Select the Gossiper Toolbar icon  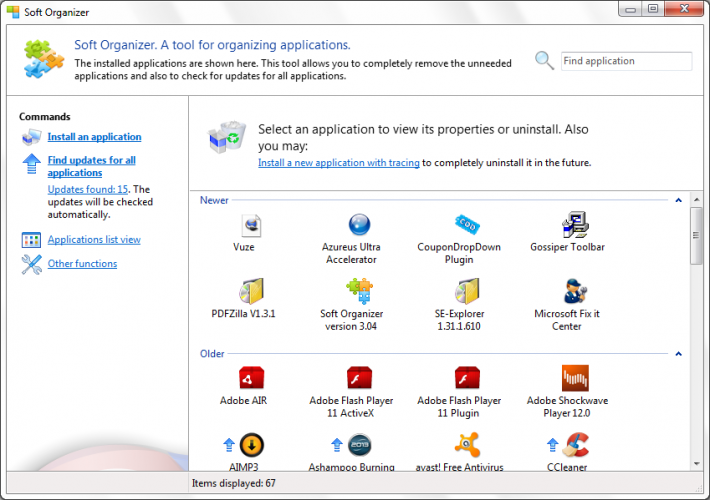pos(575,225)
